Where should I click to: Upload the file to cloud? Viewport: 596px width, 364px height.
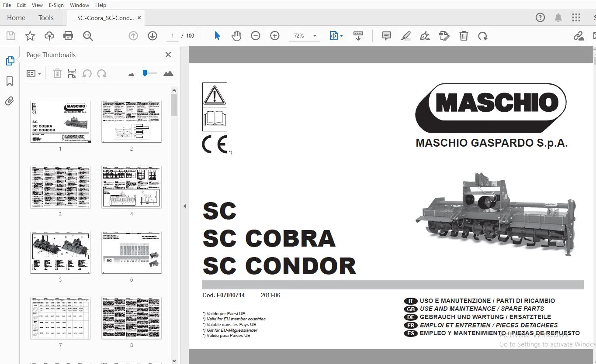(49, 36)
